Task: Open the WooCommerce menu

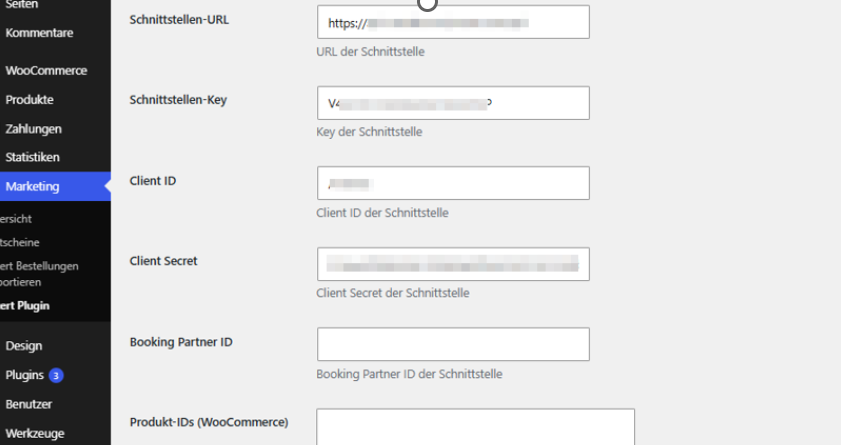Action: [x=46, y=70]
